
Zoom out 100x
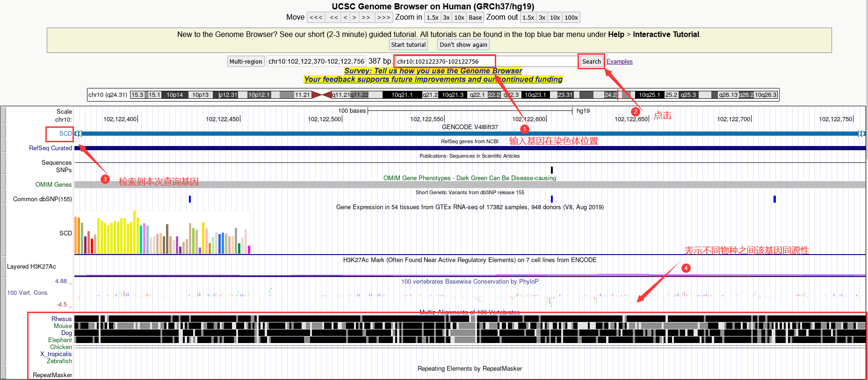pyautogui.click(x=571, y=18)
